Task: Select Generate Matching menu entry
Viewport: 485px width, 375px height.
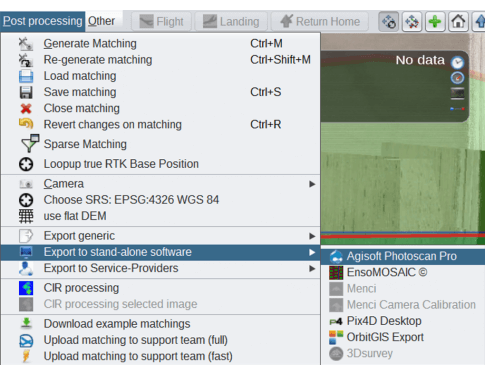Action: 160,43
